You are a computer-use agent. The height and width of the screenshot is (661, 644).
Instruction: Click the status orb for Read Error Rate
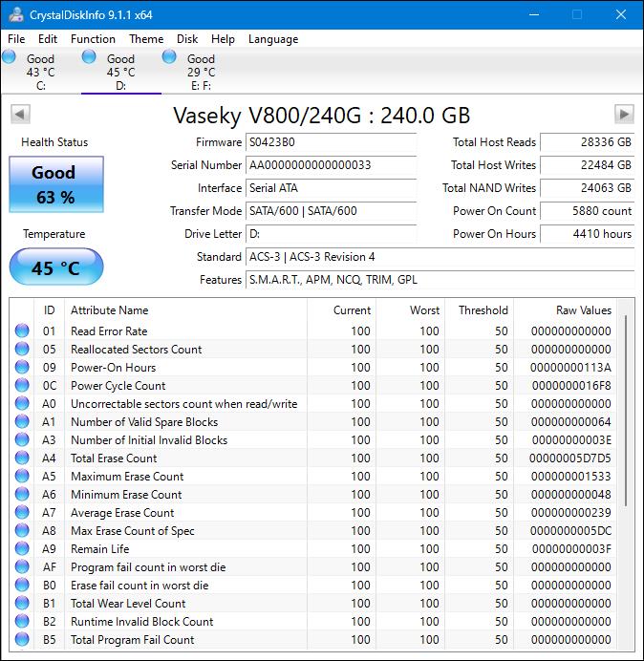click(x=22, y=331)
